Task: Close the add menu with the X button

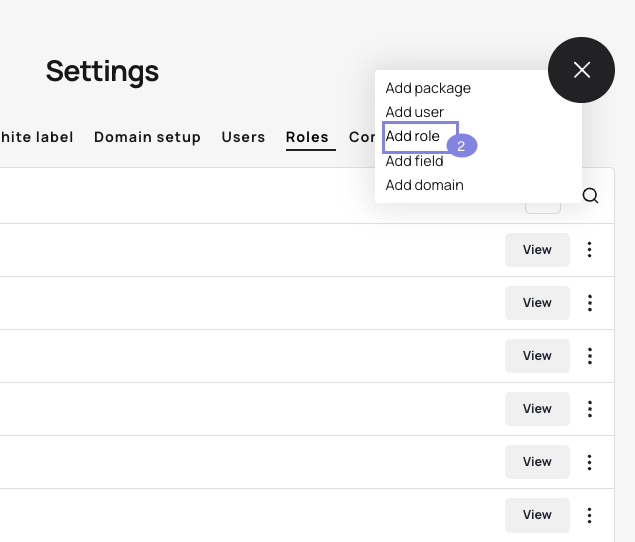Action: tap(581, 70)
